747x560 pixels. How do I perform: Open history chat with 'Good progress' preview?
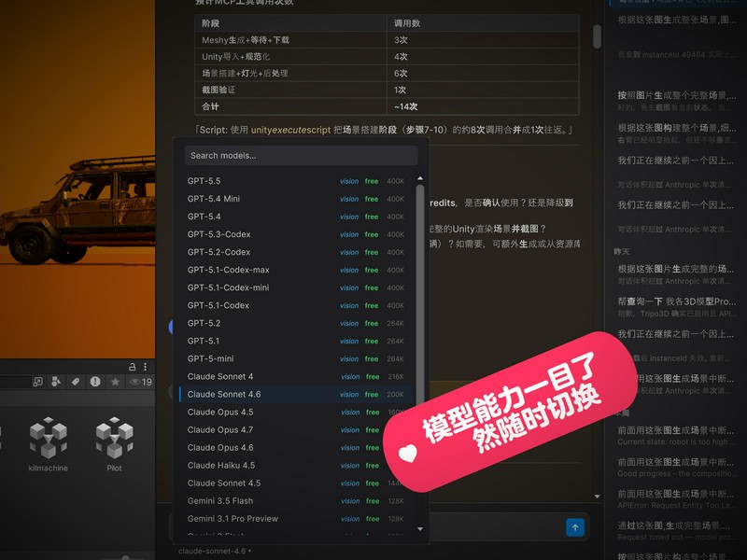click(x=676, y=468)
